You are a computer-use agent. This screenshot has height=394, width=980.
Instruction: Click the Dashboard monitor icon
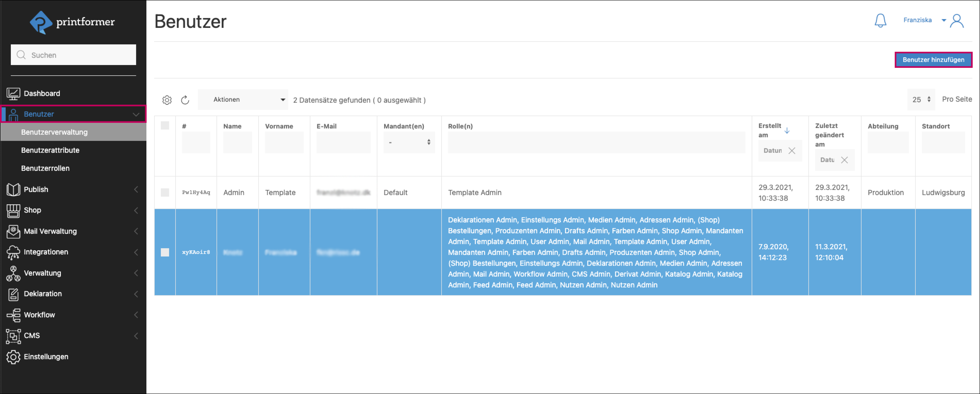[x=13, y=94]
